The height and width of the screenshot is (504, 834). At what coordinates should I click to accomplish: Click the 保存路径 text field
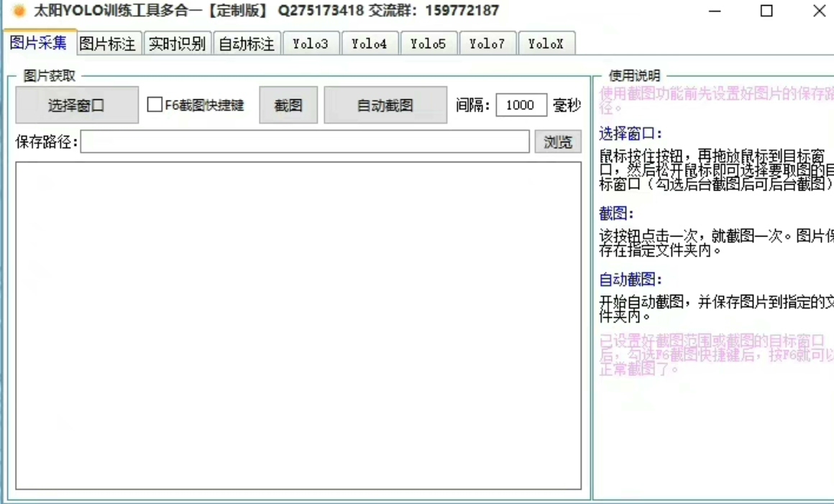point(305,142)
